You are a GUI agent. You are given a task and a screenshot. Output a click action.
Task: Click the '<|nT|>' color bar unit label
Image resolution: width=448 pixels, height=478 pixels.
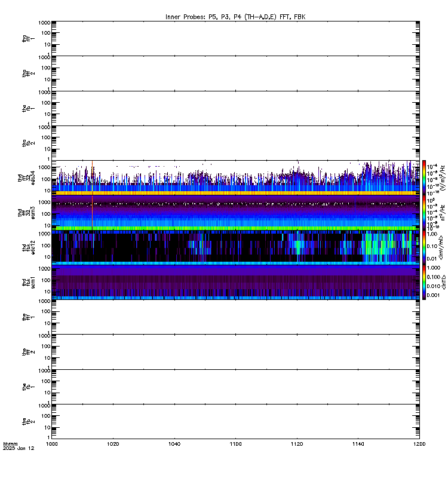pos(444,283)
